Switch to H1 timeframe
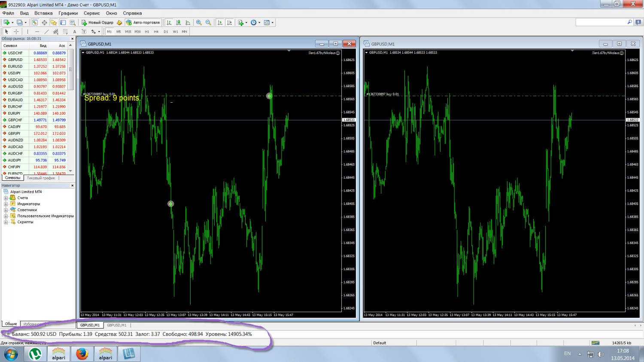 pyautogui.click(x=147, y=31)
